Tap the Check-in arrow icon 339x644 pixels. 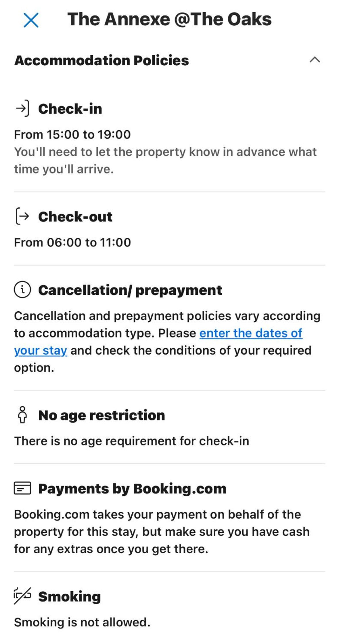tap(22, 108)
